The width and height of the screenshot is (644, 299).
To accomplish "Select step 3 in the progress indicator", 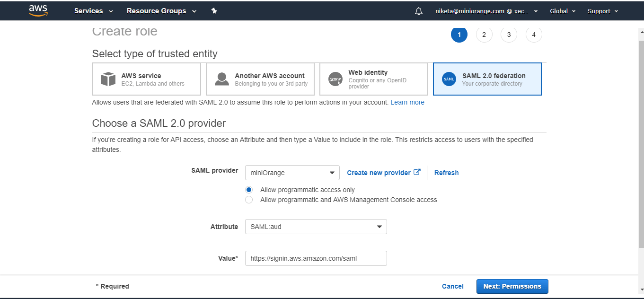I will click(509, 35).
